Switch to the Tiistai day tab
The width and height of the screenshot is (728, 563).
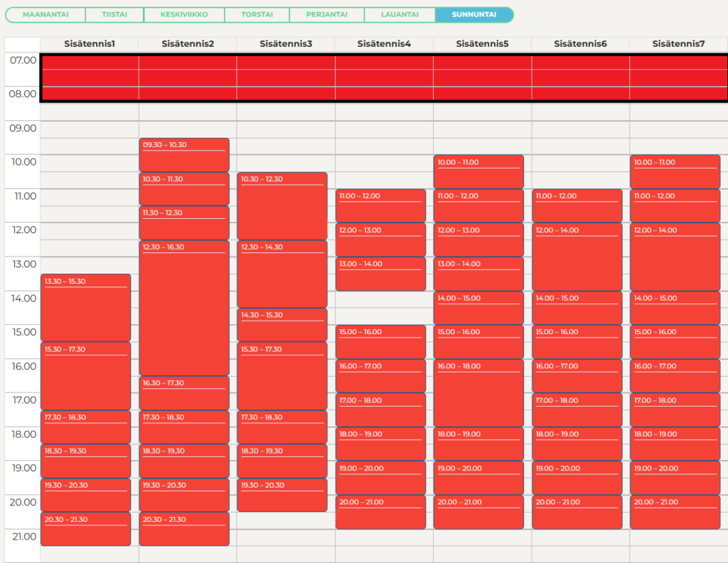[x=114, y=14]
